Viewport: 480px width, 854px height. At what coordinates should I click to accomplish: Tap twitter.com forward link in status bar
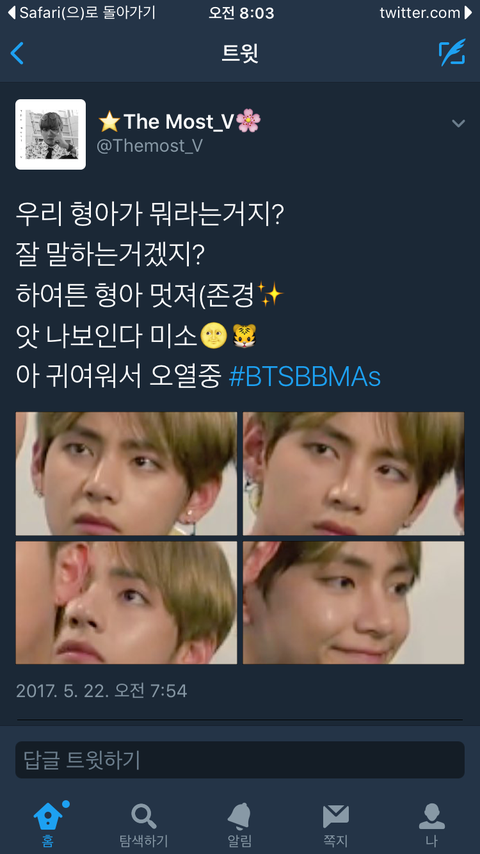click(x=426, y=13)
